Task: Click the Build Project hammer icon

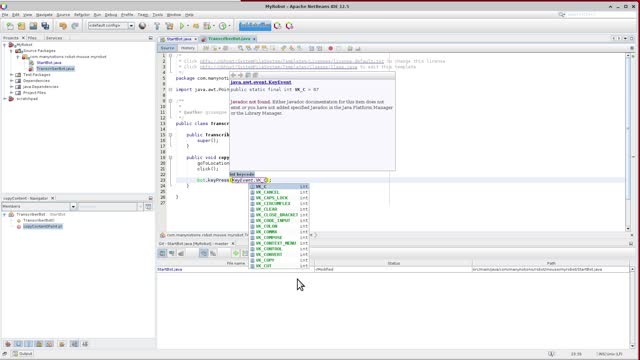Action: pyautogui.click(x=157, y=26)
